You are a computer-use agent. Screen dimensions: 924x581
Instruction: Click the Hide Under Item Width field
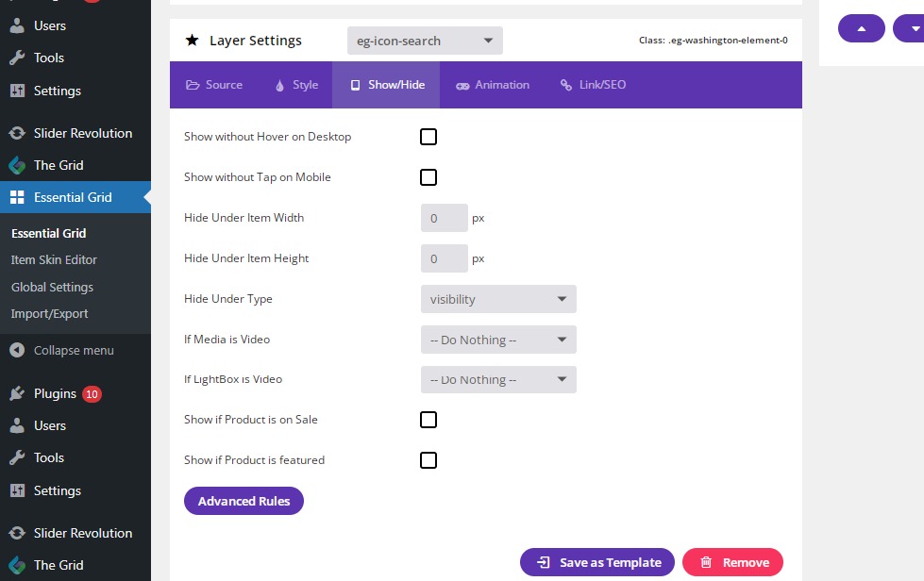click(445, 218)
